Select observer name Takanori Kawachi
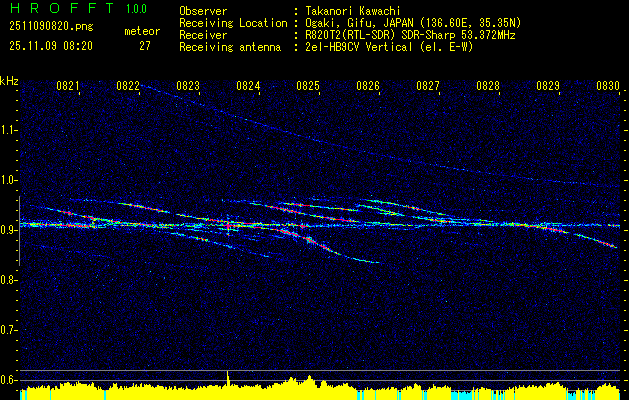The image size is (629, 400). [352, 11]
